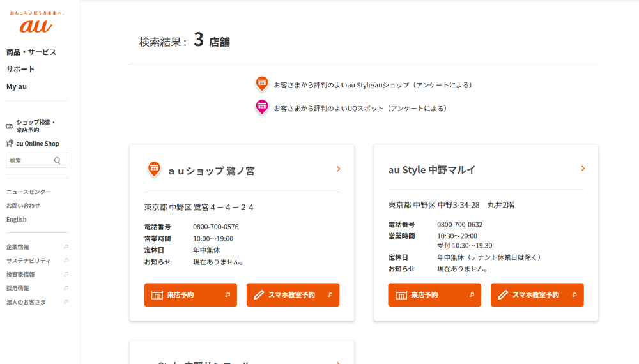Switch to English site

click(17, 220)
